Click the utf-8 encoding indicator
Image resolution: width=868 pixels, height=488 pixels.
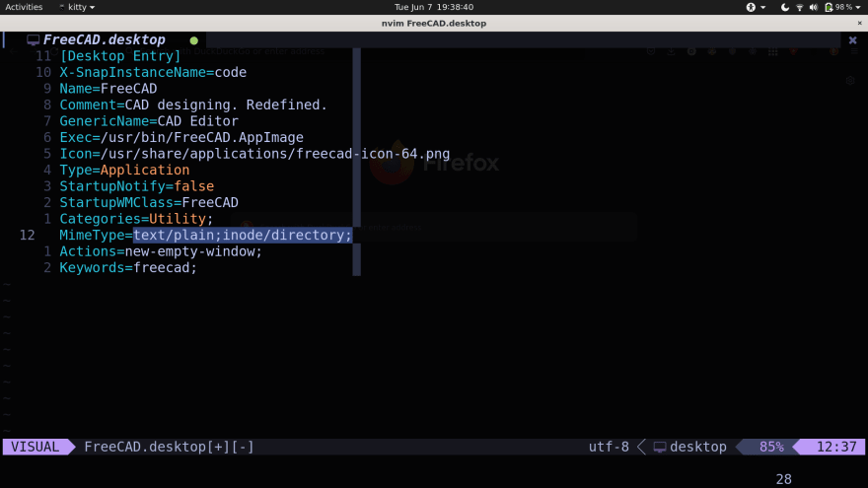coord(609,447)
